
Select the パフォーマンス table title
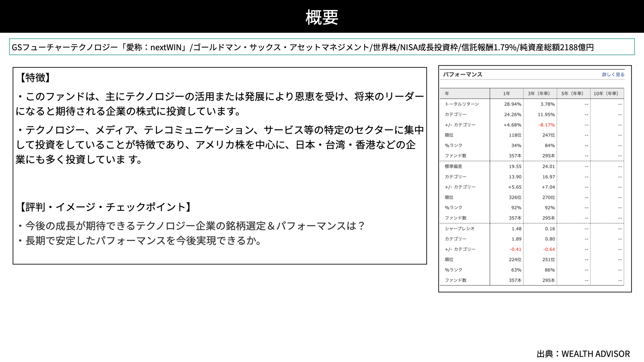(x=463, y=74)
